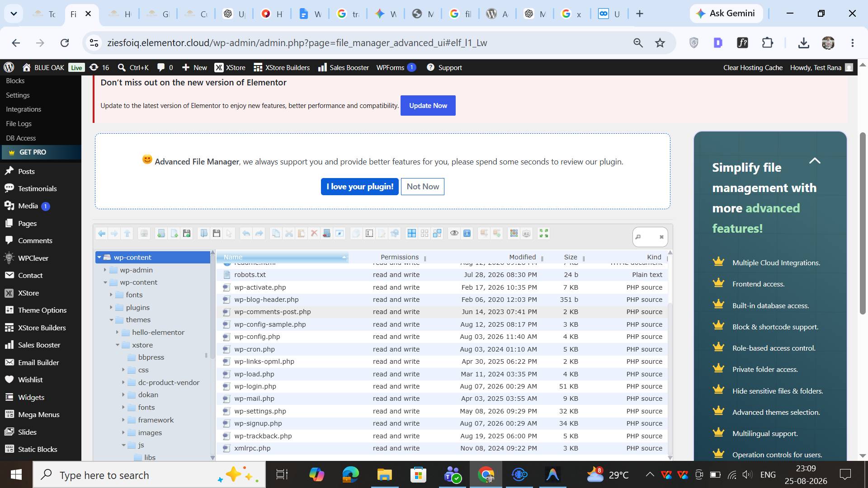This screenshot has width=868, height=488.
Task: Click the file manager back arrow icon
Action: point(102,234)
